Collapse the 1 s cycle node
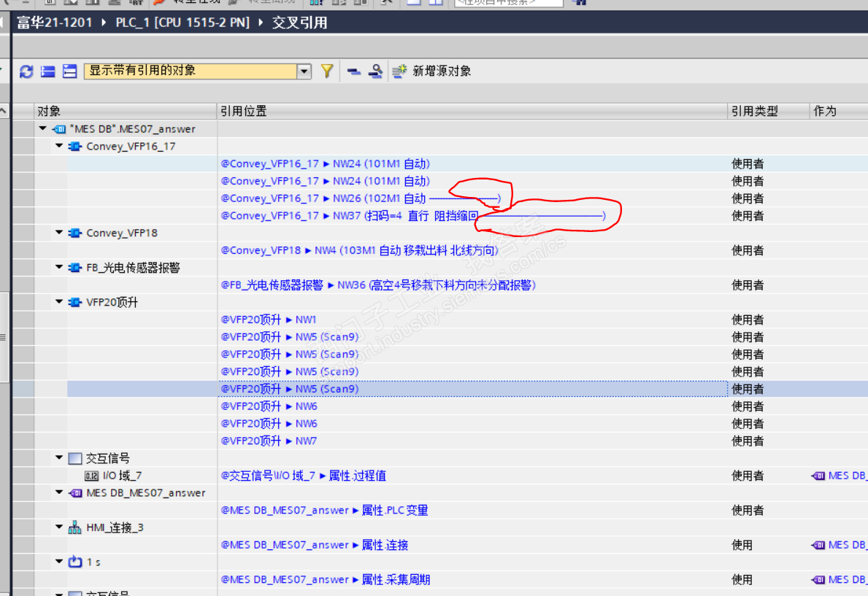 tap(59, 561)
